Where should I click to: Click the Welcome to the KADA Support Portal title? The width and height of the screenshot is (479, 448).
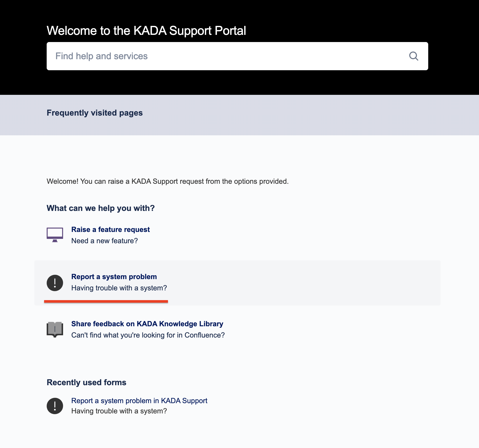pyautogui.click(x=146, y=31)
